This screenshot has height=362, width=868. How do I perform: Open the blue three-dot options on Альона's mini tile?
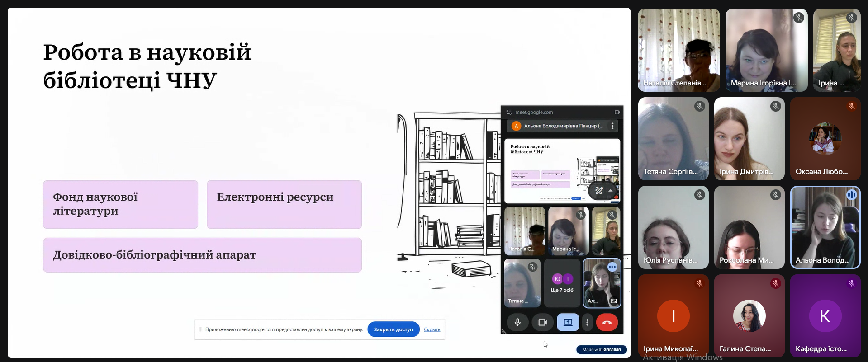point(612,267)
